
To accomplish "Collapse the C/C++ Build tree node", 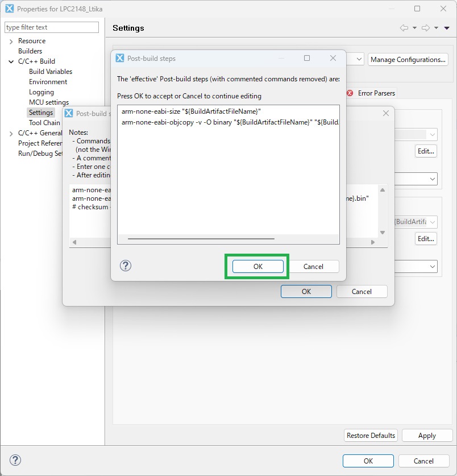I will coord(11,61).
